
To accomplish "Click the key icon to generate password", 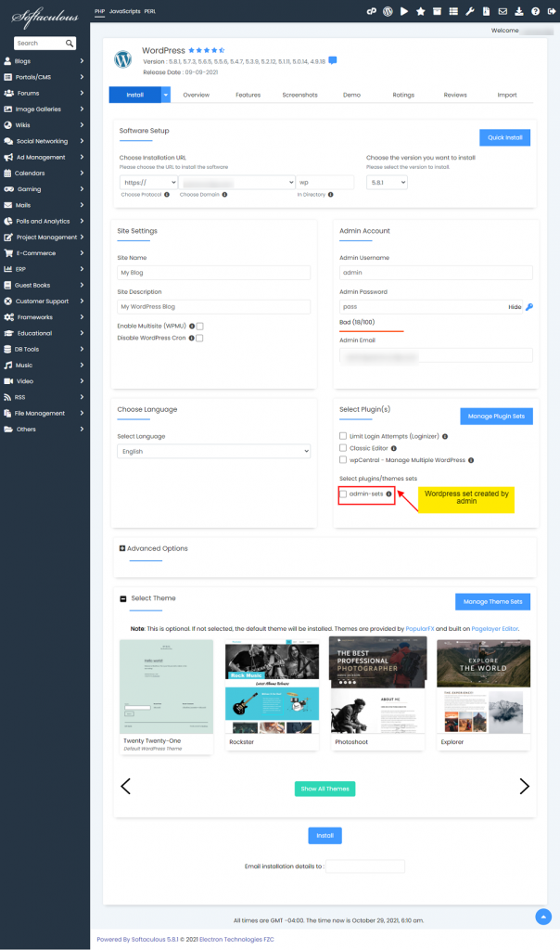I will coord(529,307).
